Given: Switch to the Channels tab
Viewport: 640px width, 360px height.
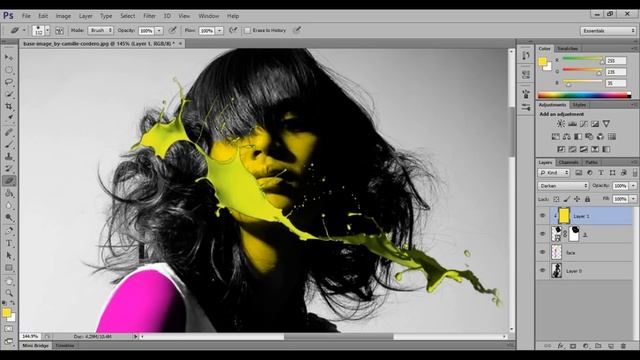Looking at the screenshot, I should [x=568, y=162].
